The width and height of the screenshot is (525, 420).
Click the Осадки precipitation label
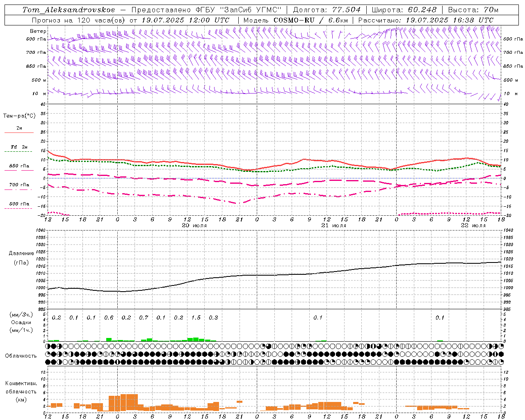[x=21, y=322]
